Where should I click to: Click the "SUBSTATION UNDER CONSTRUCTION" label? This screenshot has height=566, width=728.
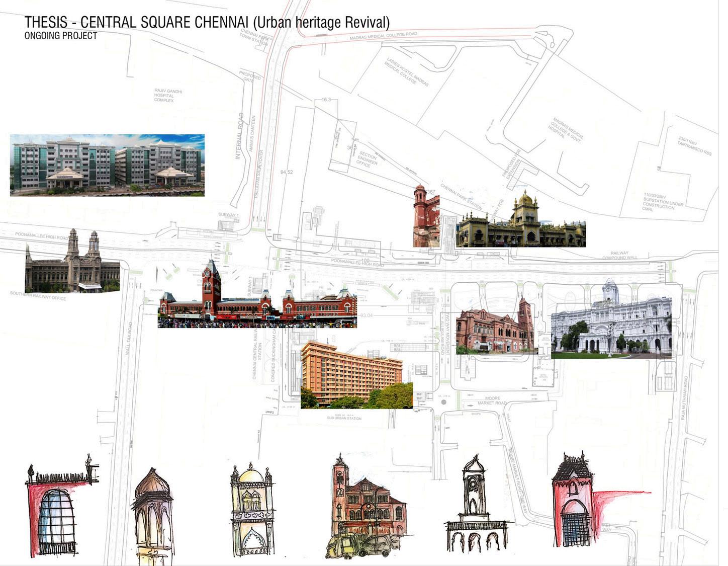[663, 201]
